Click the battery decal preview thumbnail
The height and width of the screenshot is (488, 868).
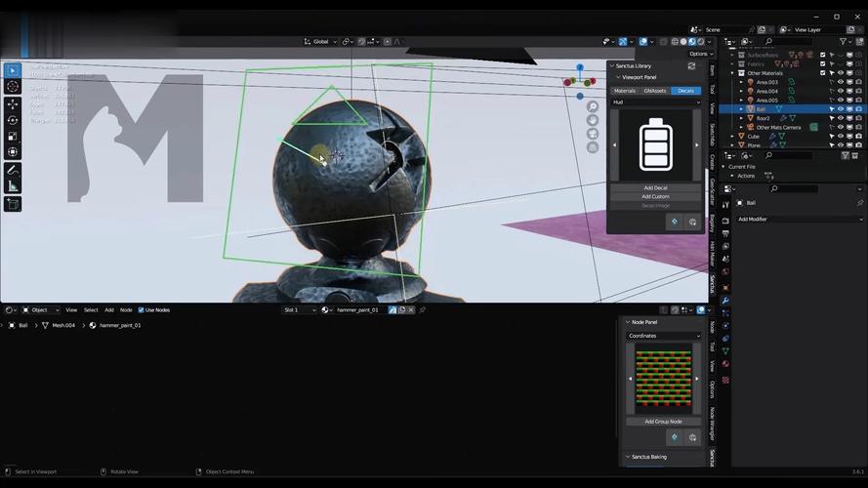(656, 145)
